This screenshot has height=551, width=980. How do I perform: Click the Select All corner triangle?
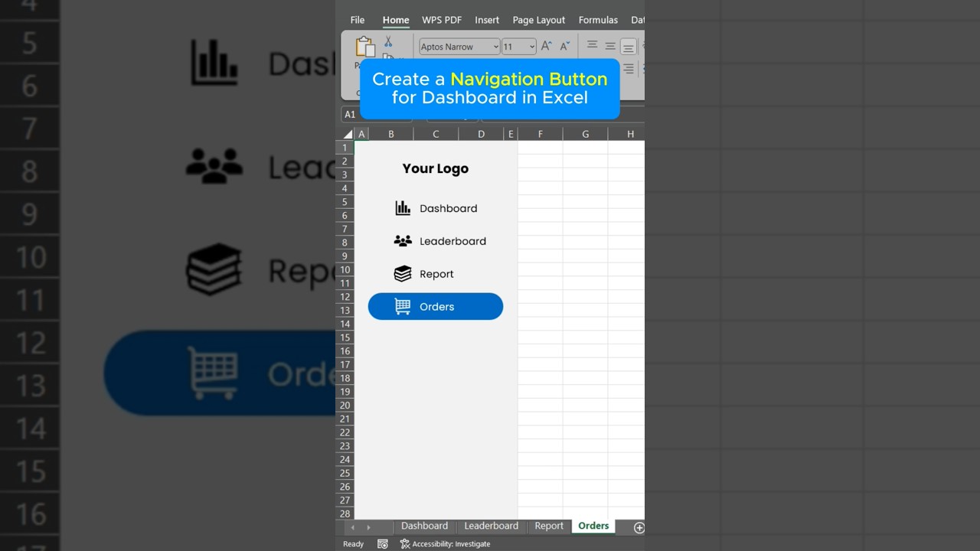347,134
